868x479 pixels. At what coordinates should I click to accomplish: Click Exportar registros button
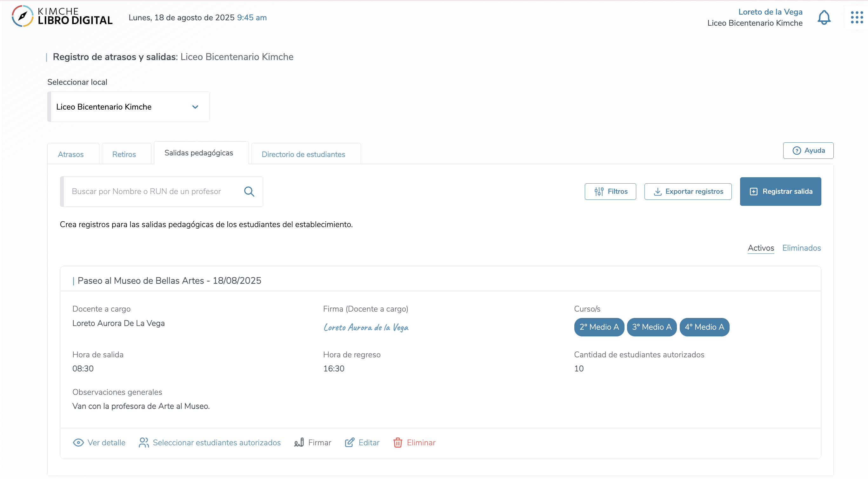pos(688,192)
